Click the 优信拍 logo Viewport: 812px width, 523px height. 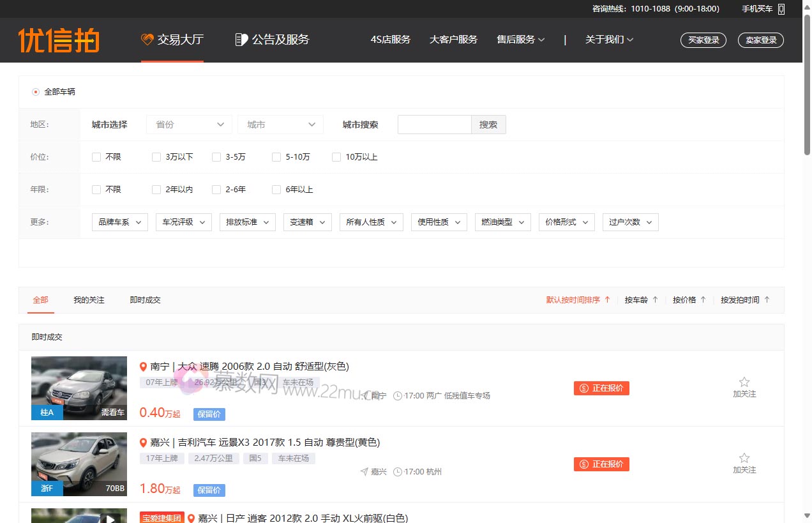tap(59, 40)
